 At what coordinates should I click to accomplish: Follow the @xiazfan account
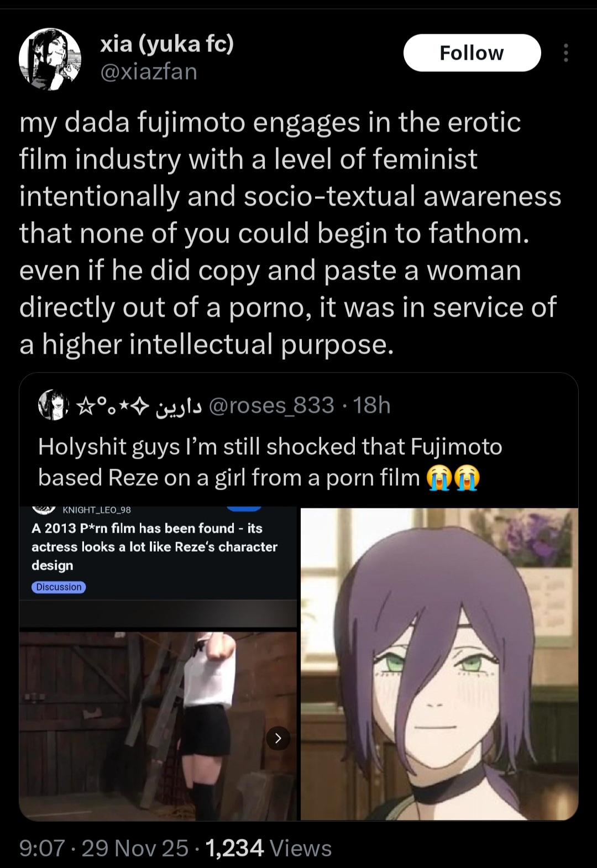(x=472, y=53)
